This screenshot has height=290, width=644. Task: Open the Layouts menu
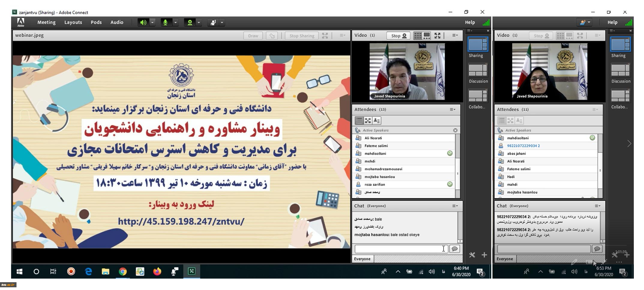(73, 22)
